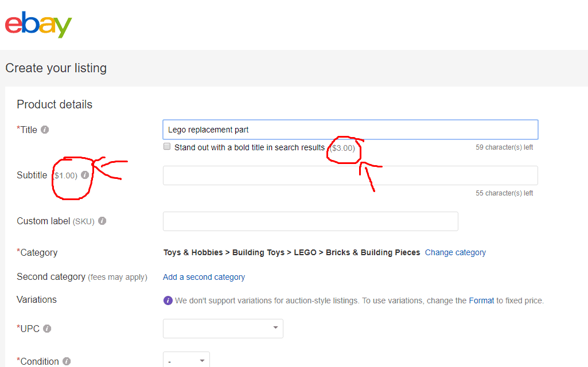Screen dimensions: 588x367
Task: Focus the Subtitle input field
Action: click(x=351, y=175)
